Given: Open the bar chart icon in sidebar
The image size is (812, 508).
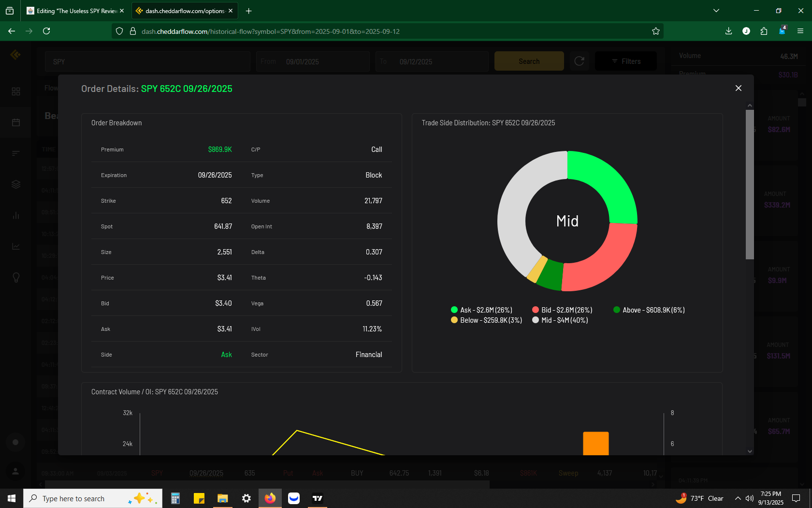Looking at the screenshot, I should pos(16,215).
